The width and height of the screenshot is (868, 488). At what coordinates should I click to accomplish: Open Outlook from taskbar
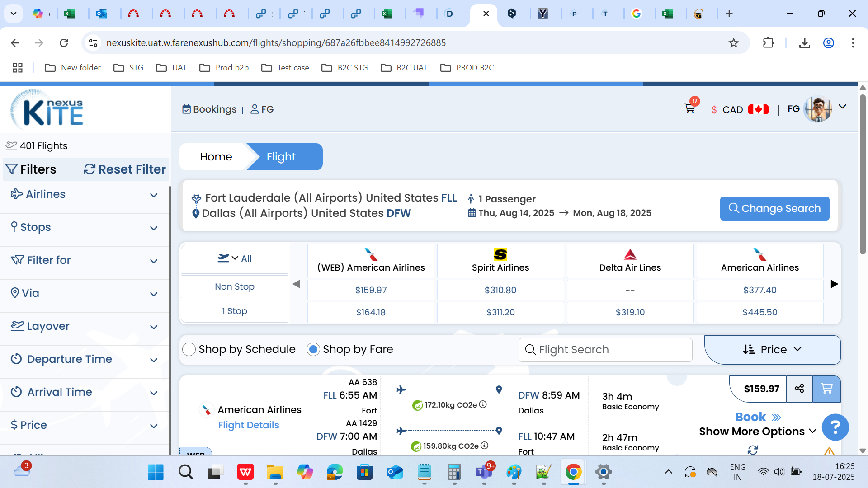coord(394,472)
